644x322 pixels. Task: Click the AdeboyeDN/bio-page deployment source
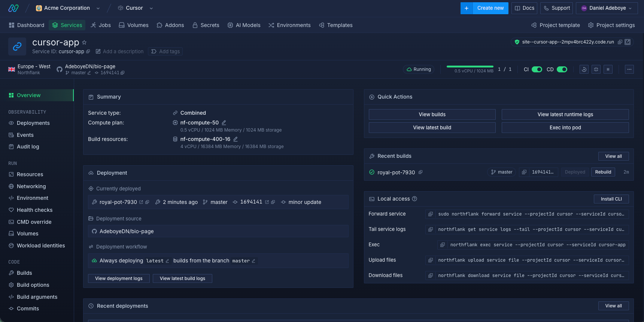point(218,231)
